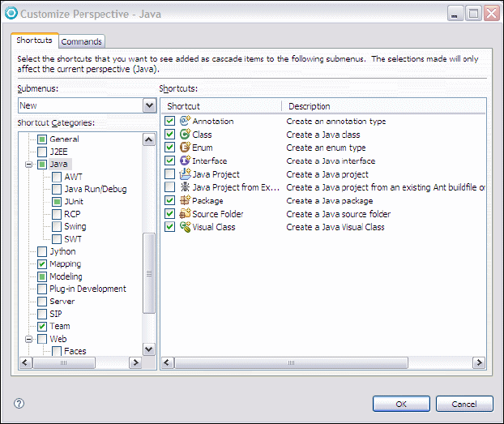
Task: Switch to the Shortcuts tab
Action: [34, 41]
